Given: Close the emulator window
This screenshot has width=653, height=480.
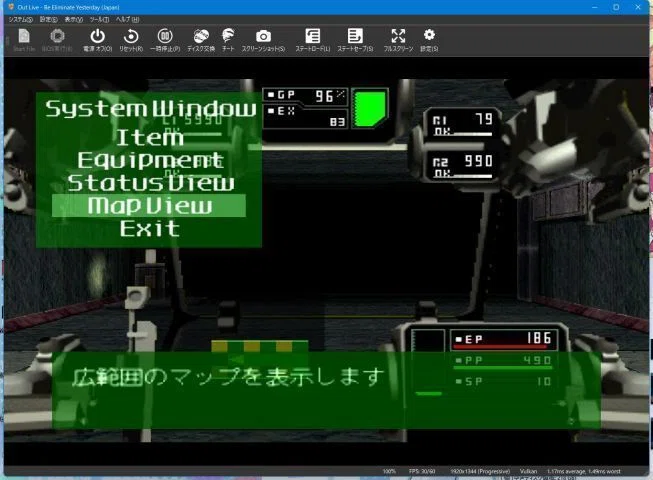Looking at the screenshot, I should tap(638, 7).
